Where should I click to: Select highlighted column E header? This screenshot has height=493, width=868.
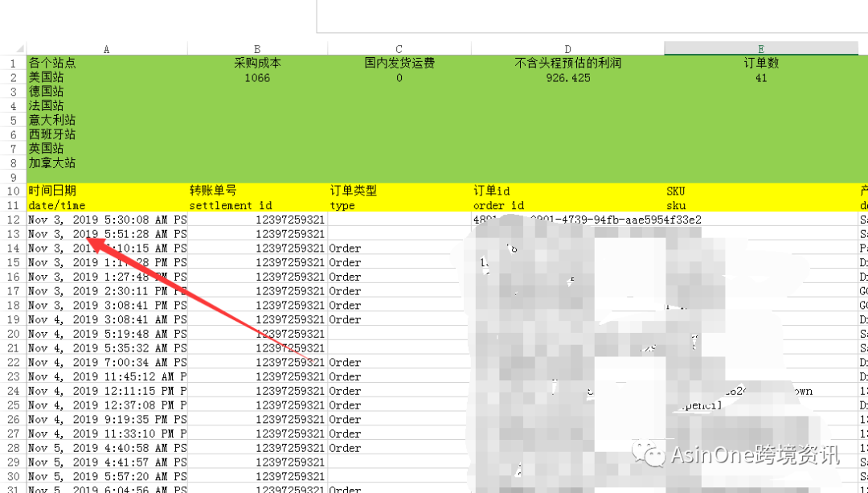[x=761, y=49]
